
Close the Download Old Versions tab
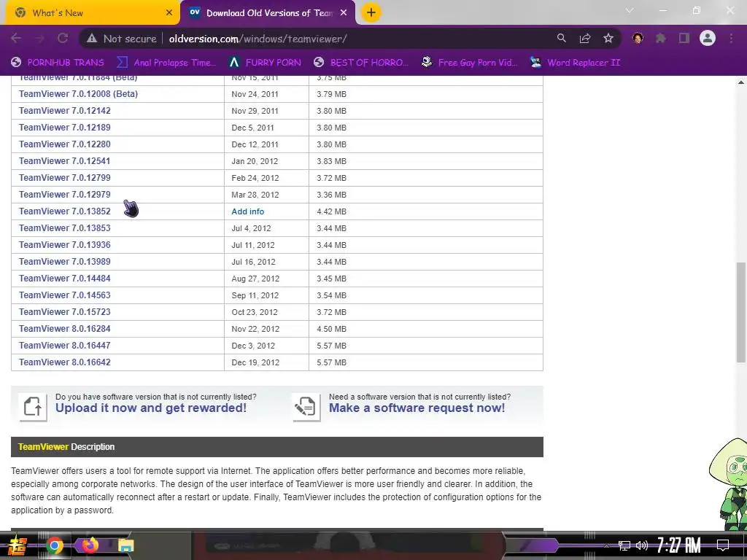(344, 13)
